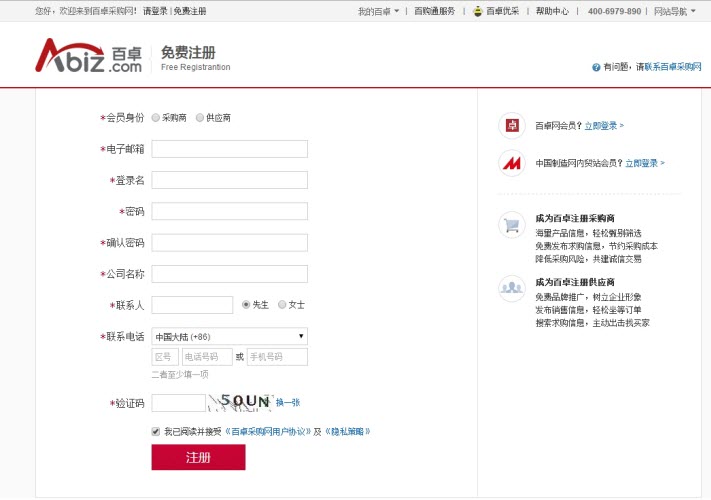Click the Abiz 百卓 logo
711x500 pixels.
[89, 56]
